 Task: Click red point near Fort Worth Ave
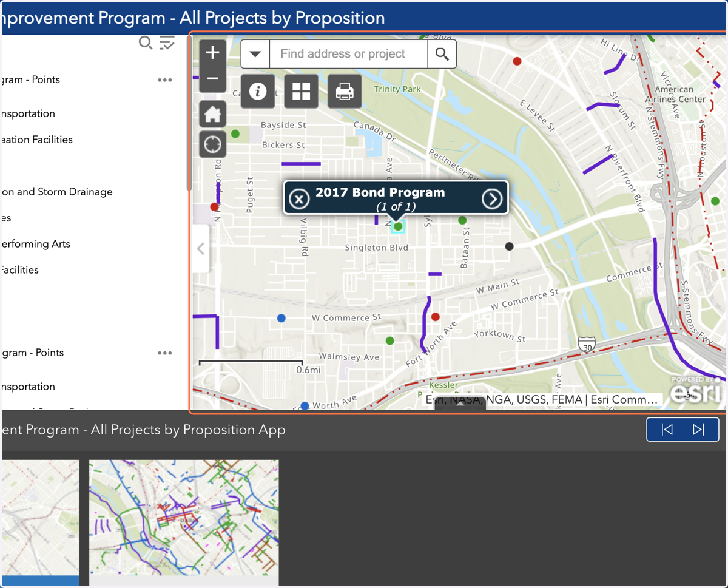(x=435, y=317)
